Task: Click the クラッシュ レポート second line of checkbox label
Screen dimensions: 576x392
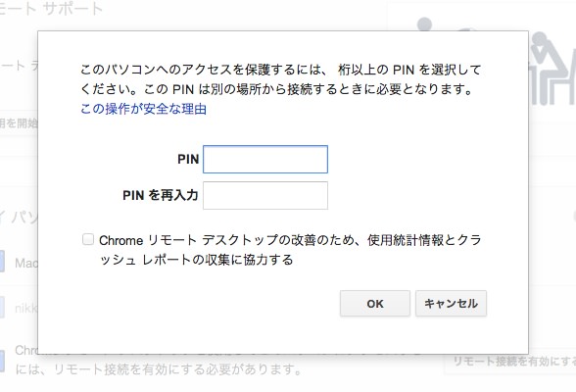Action: 196,260
